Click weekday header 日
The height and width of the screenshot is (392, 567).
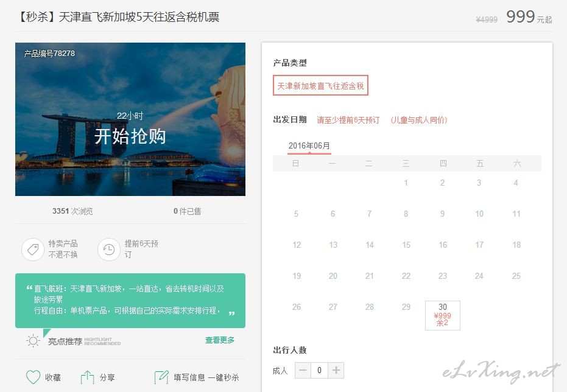[x=295, y=164]
